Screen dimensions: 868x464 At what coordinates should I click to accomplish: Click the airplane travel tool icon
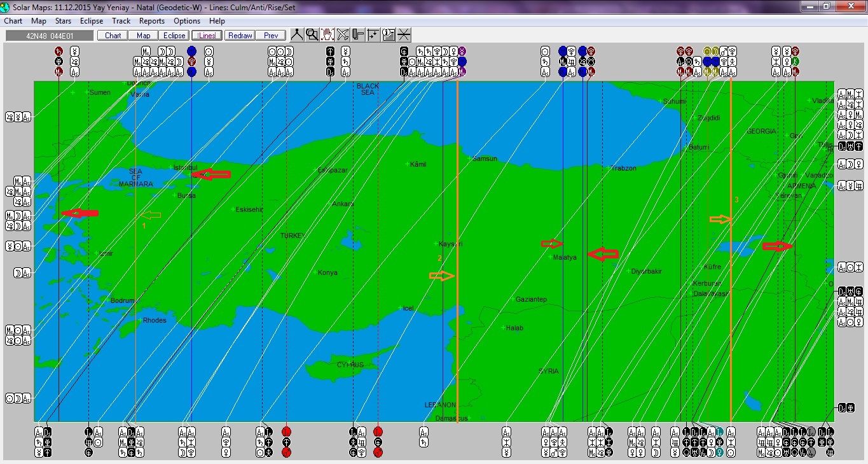(x=343, y=35)
